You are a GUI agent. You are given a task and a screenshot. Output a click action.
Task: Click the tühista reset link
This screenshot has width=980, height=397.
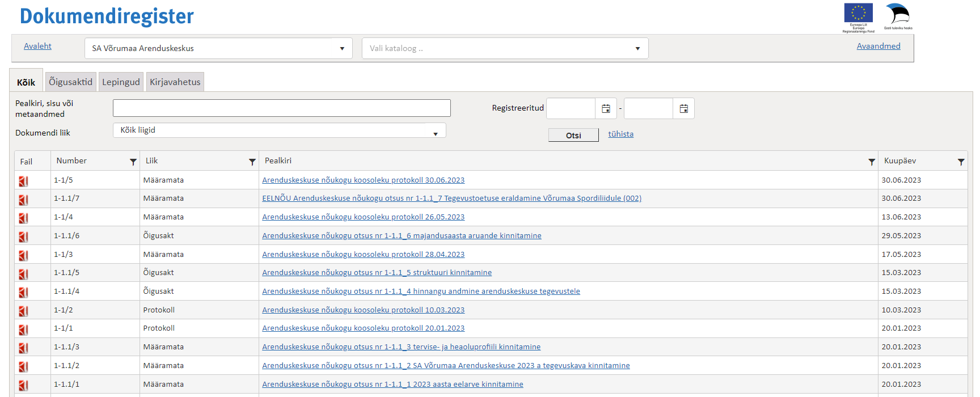(x=620, y=134)
